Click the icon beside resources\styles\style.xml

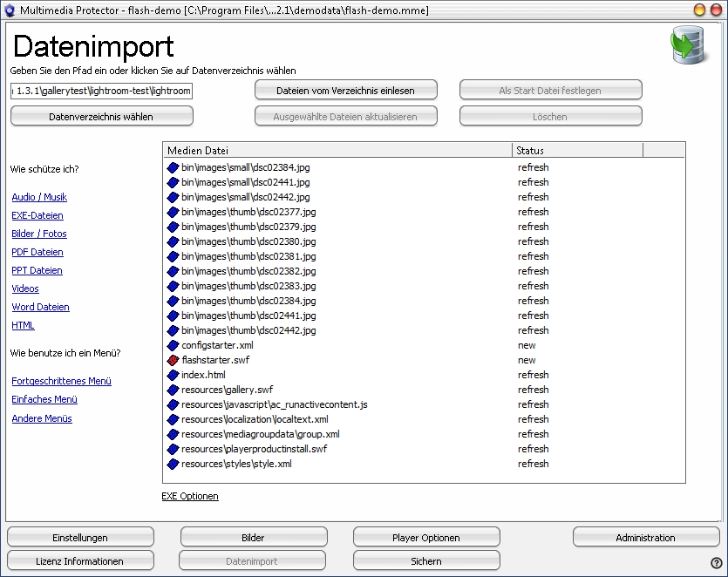(173, 464)
